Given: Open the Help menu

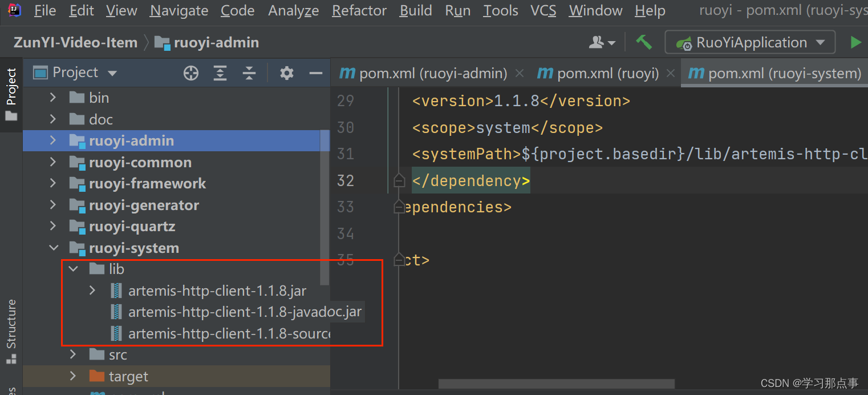Looking at the screenshot, I should point(650,10).
